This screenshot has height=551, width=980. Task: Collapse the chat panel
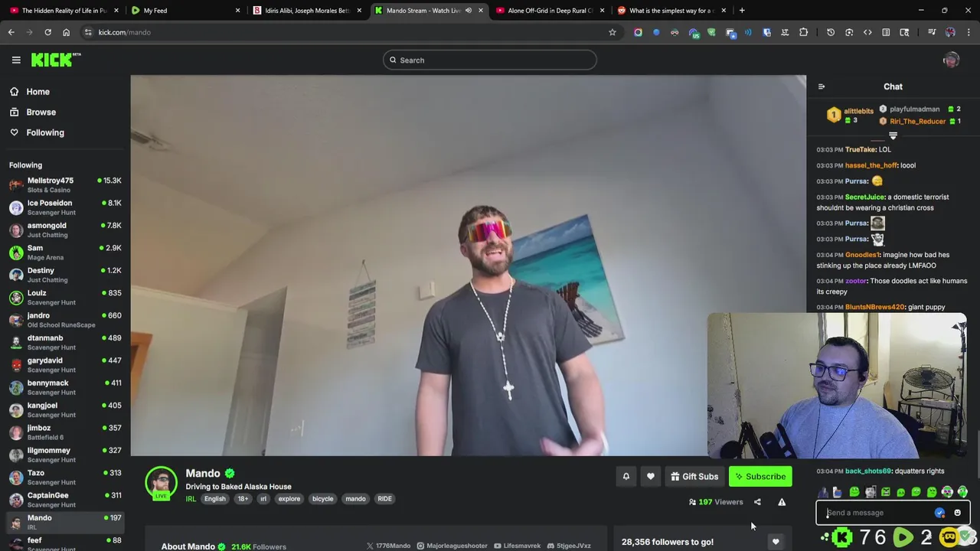(x=821, y=87)
